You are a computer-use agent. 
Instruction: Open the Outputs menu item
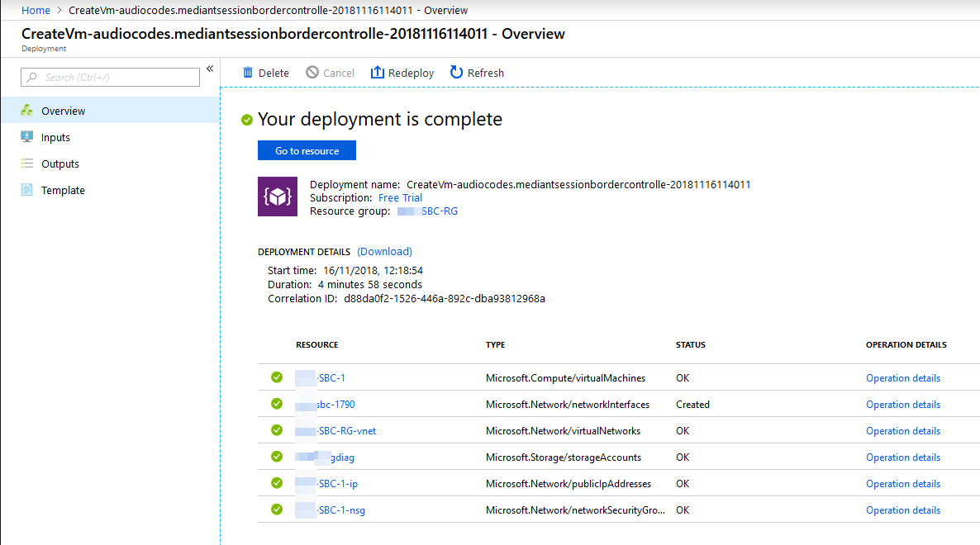pyautogui.click(x=110, y=163)
